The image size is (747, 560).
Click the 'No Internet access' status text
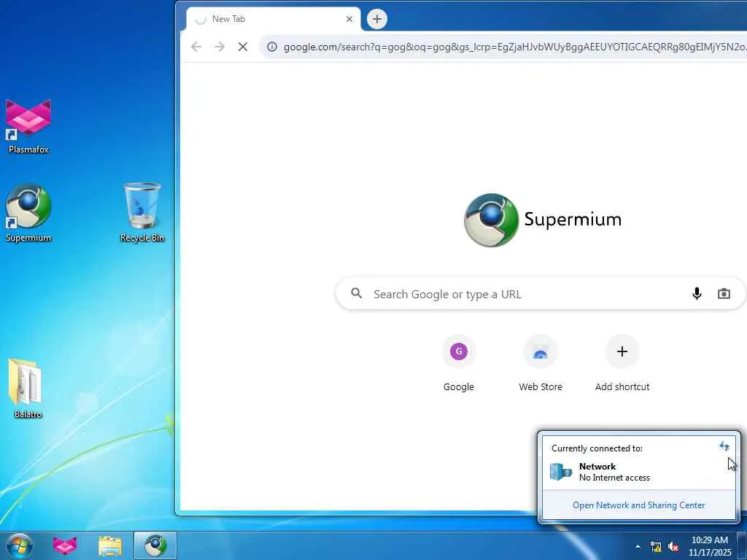(x=614, y=478)
